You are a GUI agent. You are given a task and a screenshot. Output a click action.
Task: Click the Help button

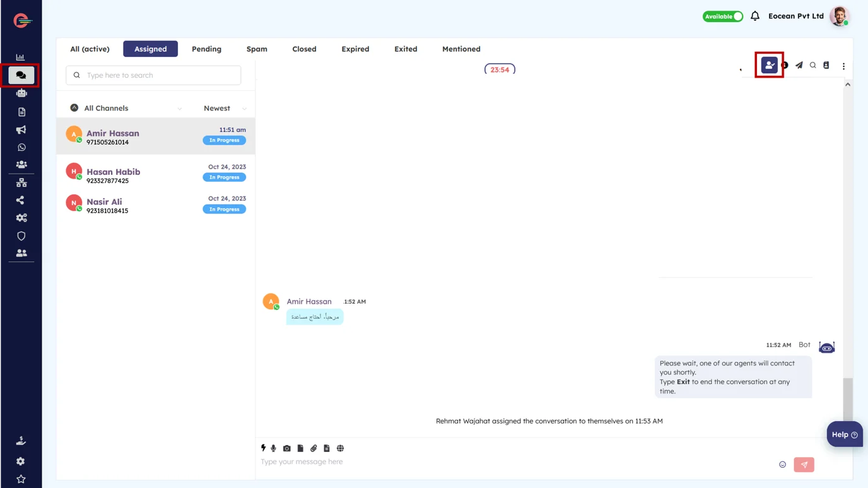click(844, 434)
